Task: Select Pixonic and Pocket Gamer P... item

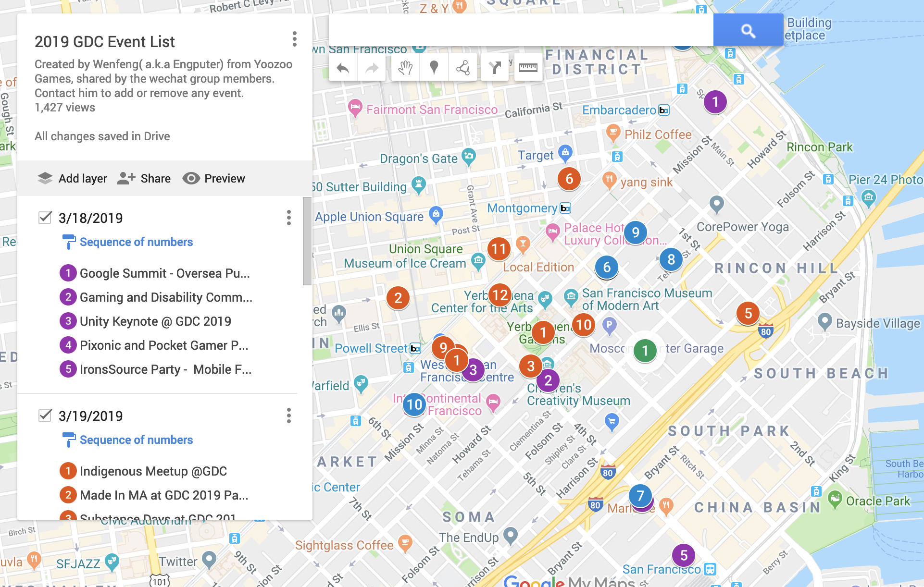Action: tap(154, 345)
